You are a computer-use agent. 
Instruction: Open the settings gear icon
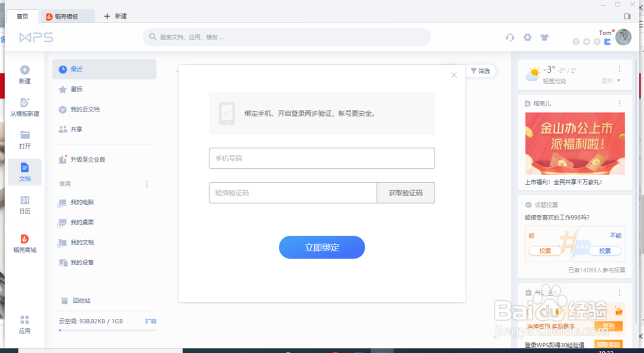coord(527,37)
